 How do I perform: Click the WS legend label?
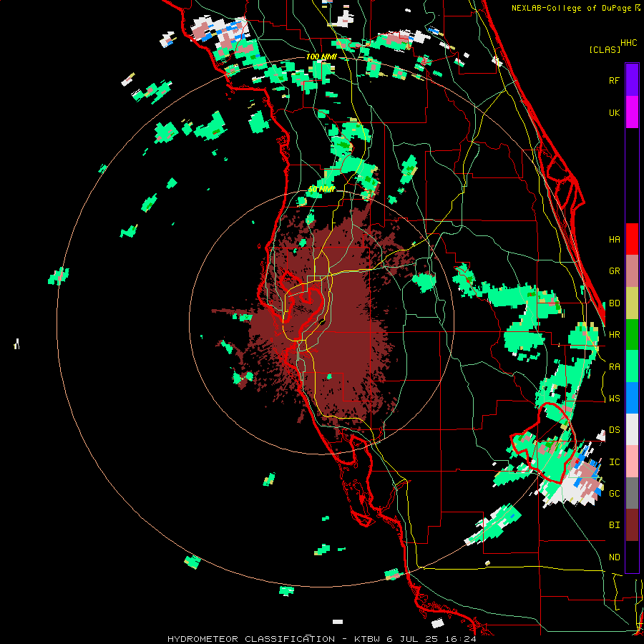(x=614, y=399)
